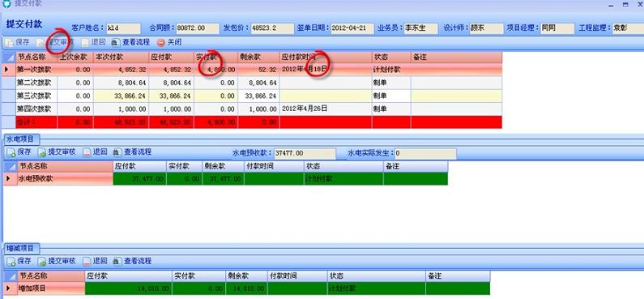Click 提交审核 in the 增减项目 toolbar
This screenshot has width=644, height=299.
click(x=57, y=261)
